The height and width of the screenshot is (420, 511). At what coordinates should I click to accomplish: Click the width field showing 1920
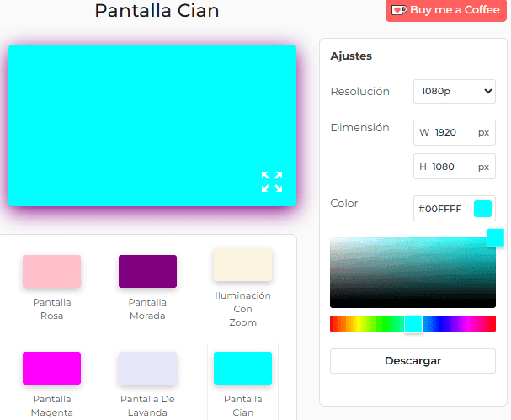click(455, 133)
